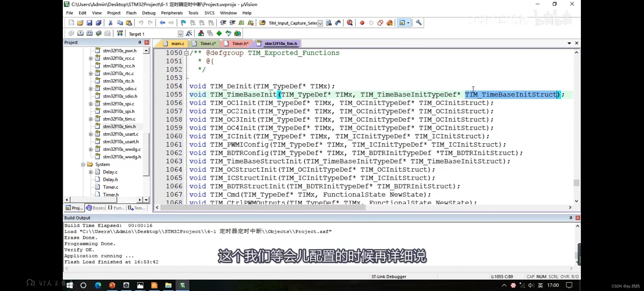Image resolution: width=644 pixels, height=291 pixels.
Task: Toggle the window layout button
Action: pyautogui.click(x=402, y=23)
